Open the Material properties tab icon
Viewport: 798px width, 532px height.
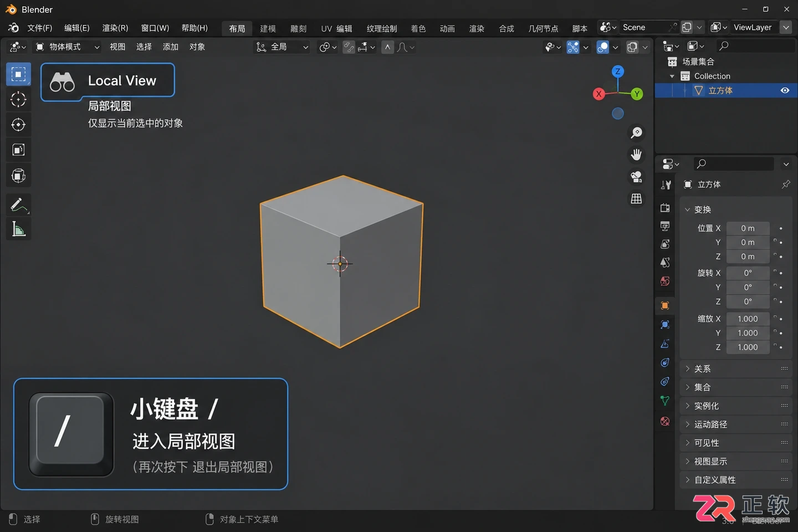[666, 421]
